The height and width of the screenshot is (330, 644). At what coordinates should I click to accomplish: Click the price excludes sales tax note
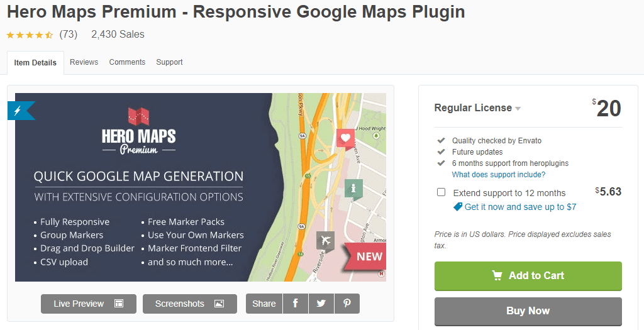523,239
